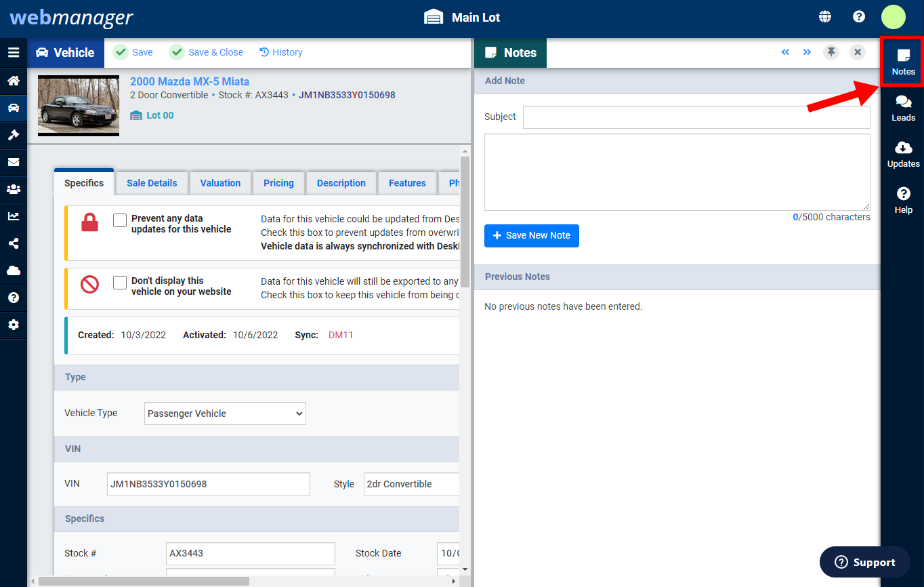Pin the Notes panel

(x=831, y=52)
